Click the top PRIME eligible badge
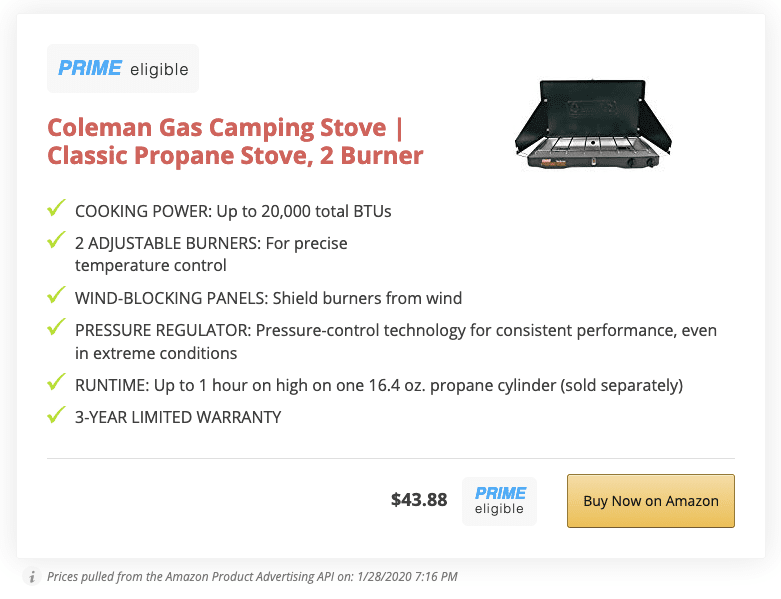 [123, 68]
